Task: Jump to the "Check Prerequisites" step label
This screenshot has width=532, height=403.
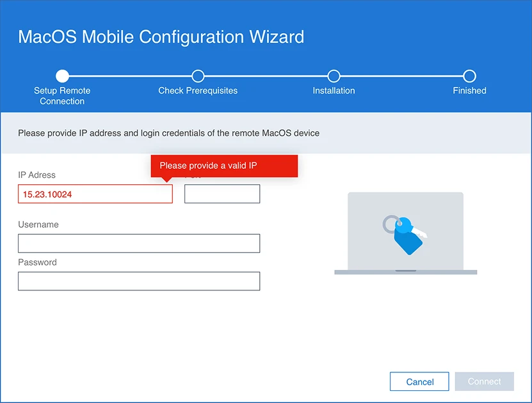Action: coord(198,91)
